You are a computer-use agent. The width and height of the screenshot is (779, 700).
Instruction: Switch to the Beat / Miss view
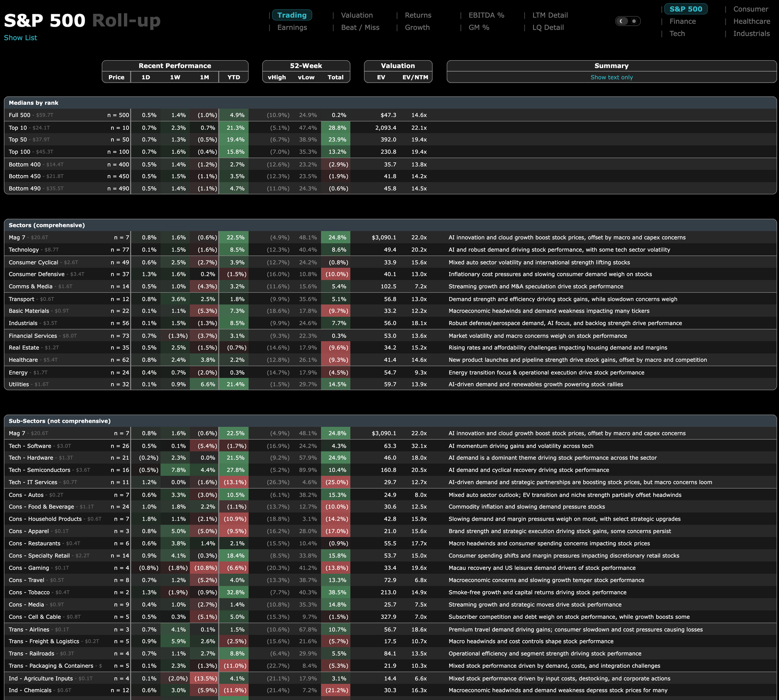click(360, 28)
